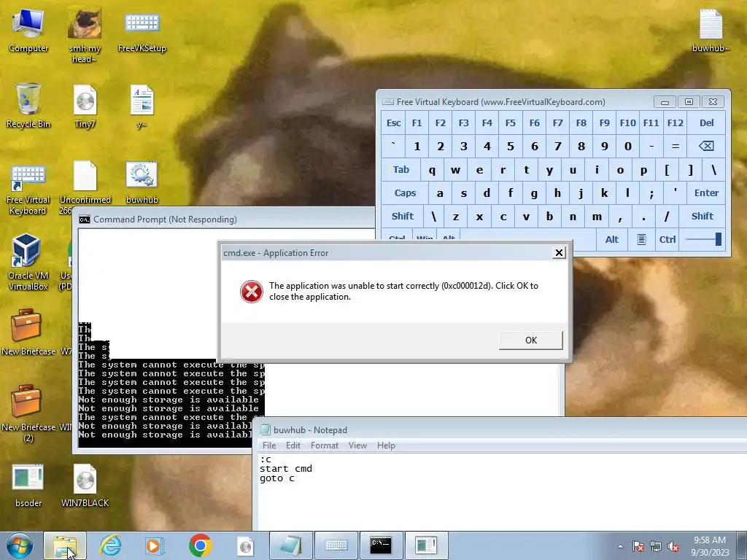Screen dimensions: 747x560
Task: Open the View menu in Notepad
Action: click(x=357, y=446)
